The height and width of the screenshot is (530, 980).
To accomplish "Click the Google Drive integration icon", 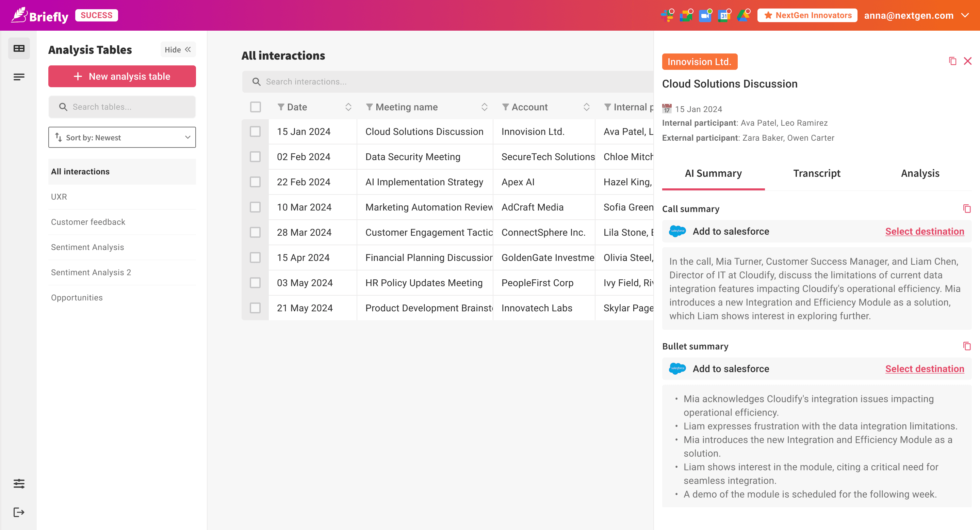I will pyautogui.click(x=742, y=16).
